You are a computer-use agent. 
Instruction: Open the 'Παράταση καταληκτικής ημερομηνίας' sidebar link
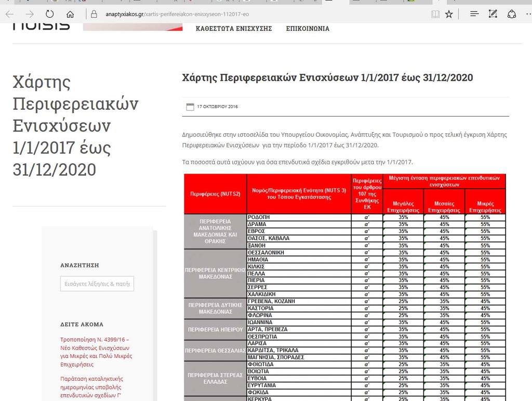point(91,387)
